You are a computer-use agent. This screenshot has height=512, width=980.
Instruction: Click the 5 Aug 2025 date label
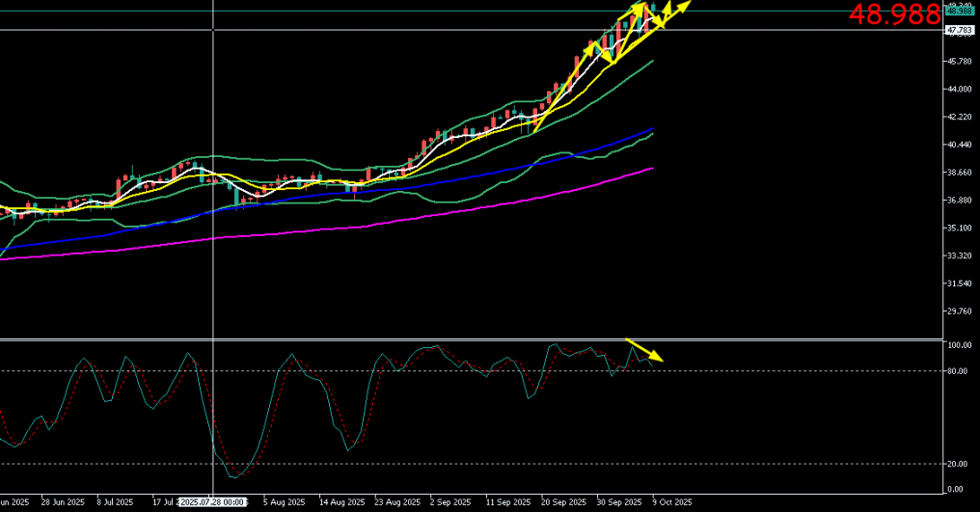(x=283, y=502)
